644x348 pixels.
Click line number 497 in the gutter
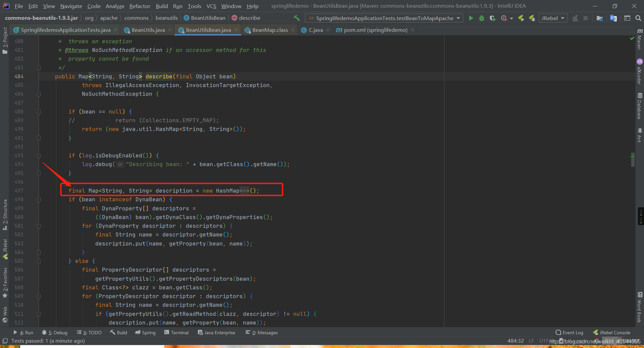pyautogui.click(x=19, y=191)
